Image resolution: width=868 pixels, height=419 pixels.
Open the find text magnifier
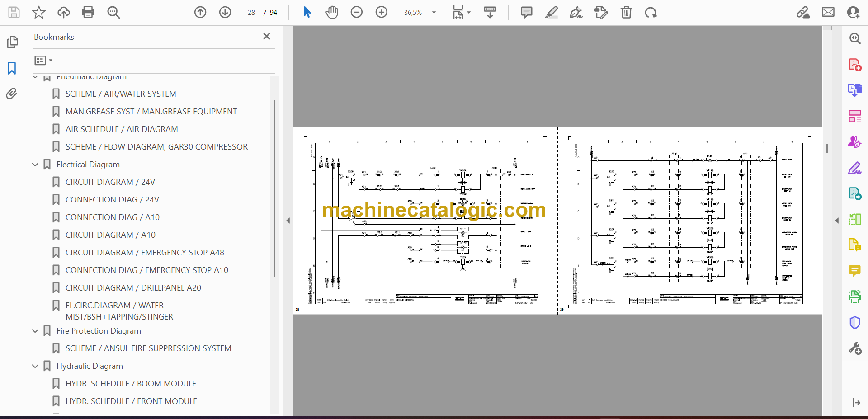113,12
